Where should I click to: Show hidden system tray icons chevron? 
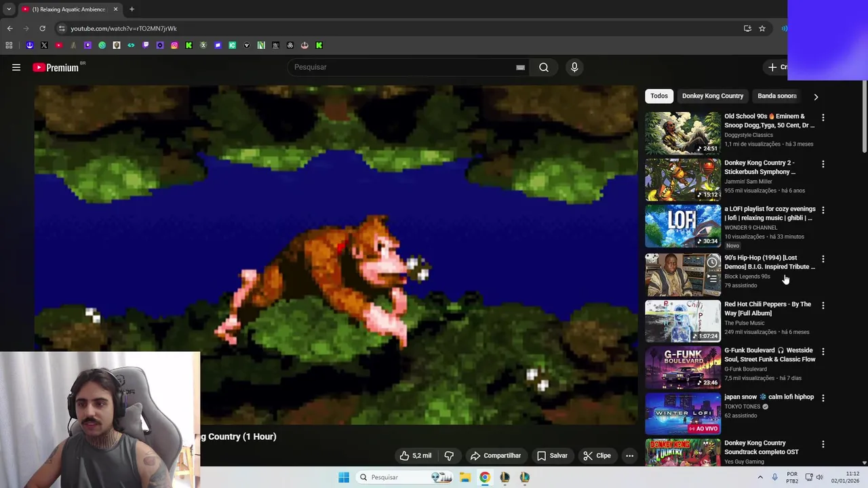pyautogui.click(x=760, y=477)
